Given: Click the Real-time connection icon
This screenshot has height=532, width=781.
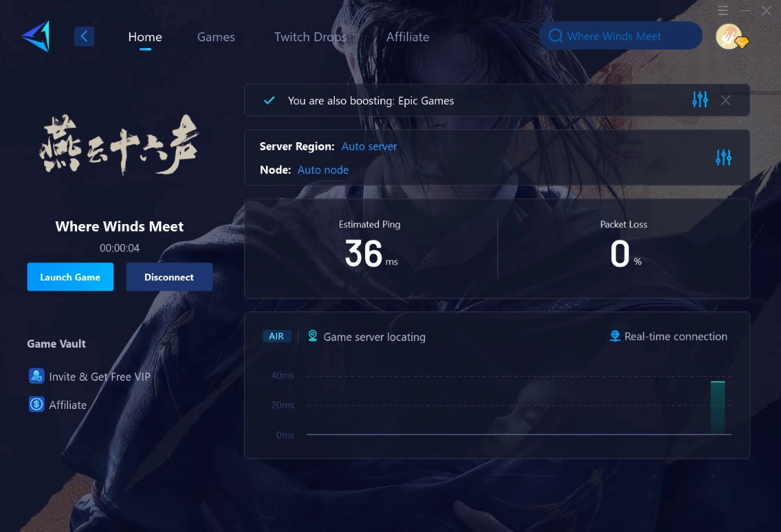Looking at the screenshot, I should (x=615, y=336).
